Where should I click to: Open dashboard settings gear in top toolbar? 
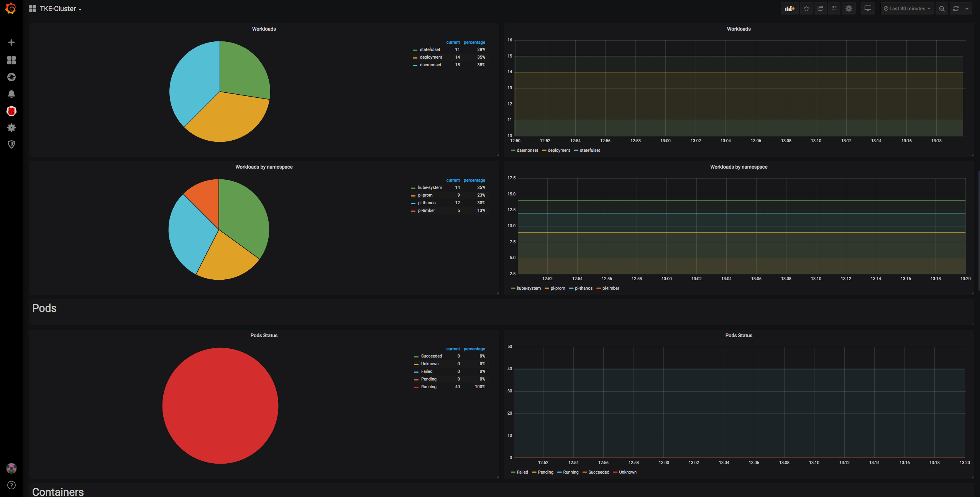849,8
